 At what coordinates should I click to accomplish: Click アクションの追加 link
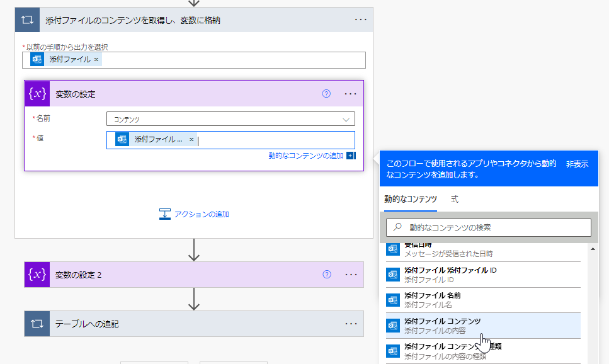pos(201,214)
